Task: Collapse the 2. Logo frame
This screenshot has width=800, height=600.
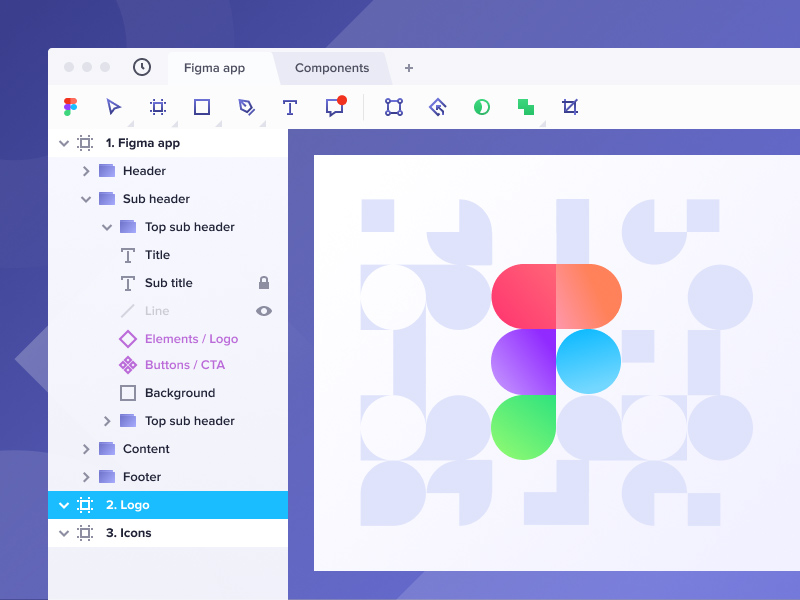Action: (64, 505)
